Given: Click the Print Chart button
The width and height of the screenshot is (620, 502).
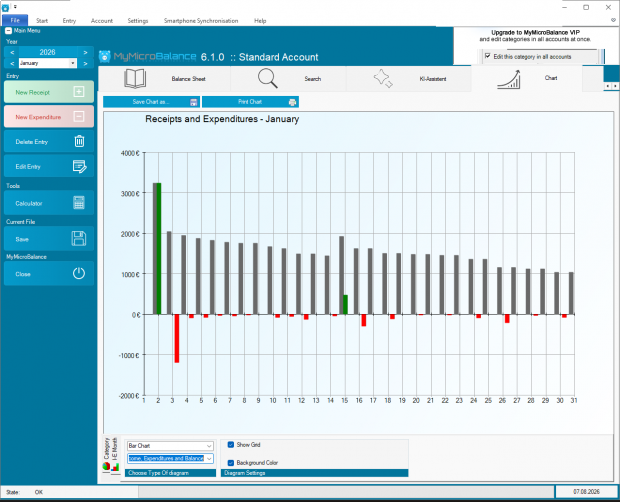Looking at the screenshot, I should tap(250, 102).
